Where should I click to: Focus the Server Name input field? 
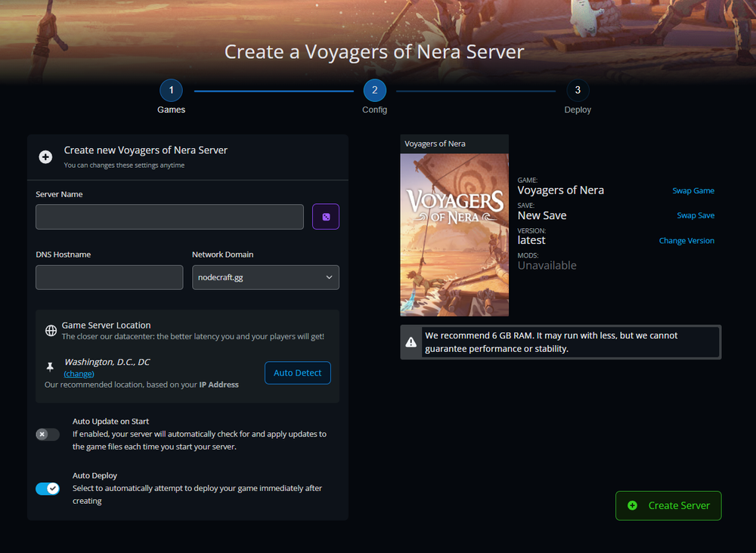[x=169, y=217]
